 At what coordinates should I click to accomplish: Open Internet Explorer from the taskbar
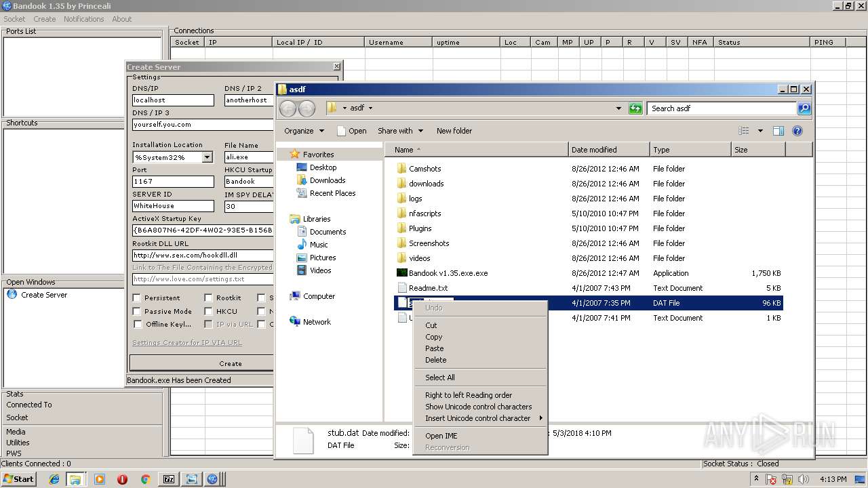click(x=54, y=479)
